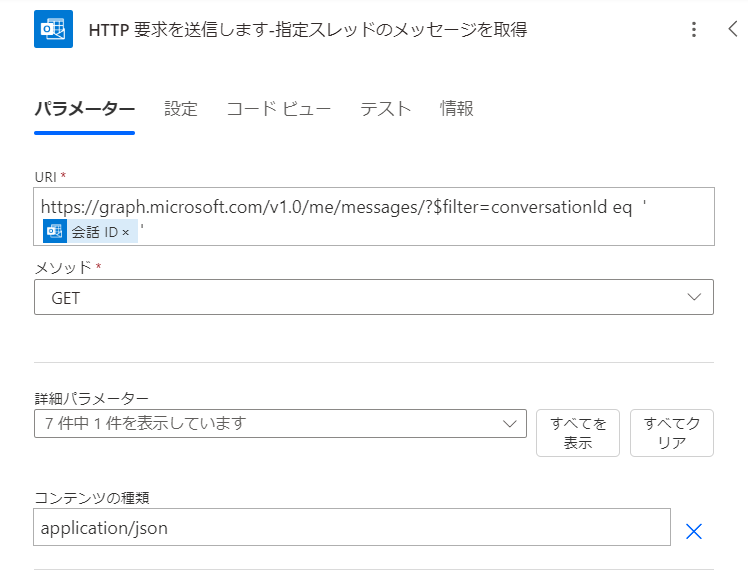Open the コード ビュー tab
This screenshot has width=748, height=585.
[279, 109]
